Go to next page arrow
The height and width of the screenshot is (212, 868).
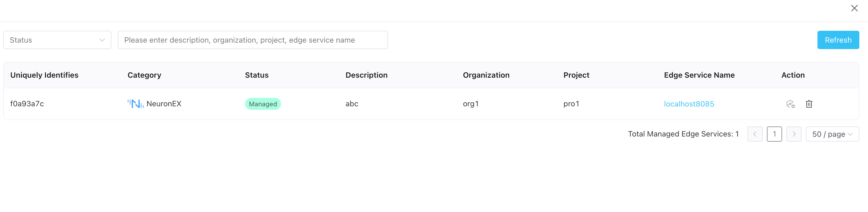[x=794, y=134]
